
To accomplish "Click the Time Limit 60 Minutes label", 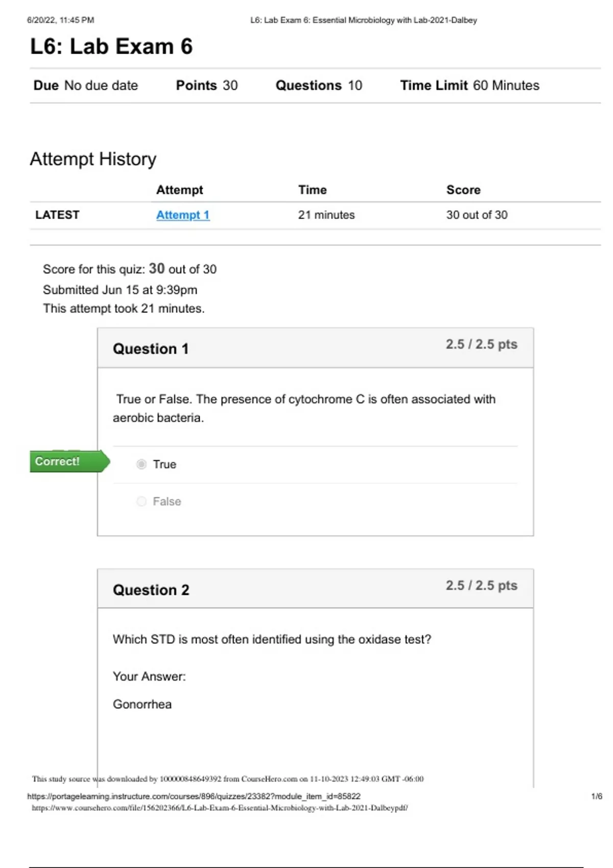I will tap(469, 85).
